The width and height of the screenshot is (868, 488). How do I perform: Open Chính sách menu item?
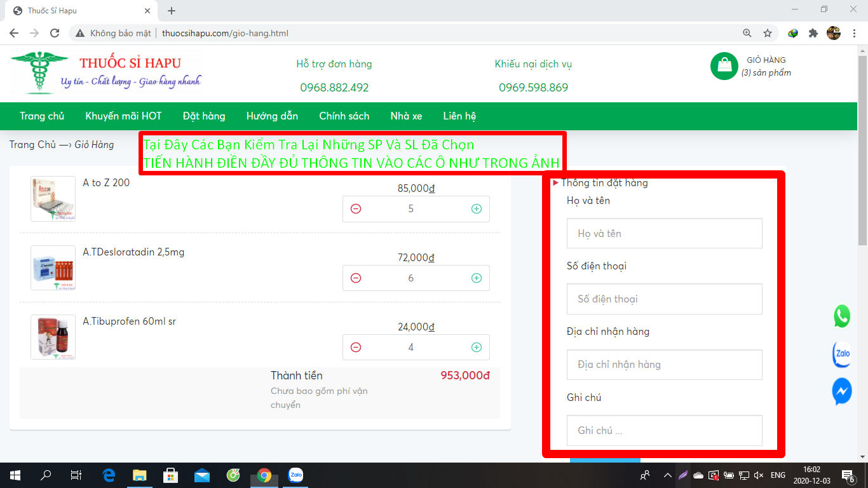344,116
